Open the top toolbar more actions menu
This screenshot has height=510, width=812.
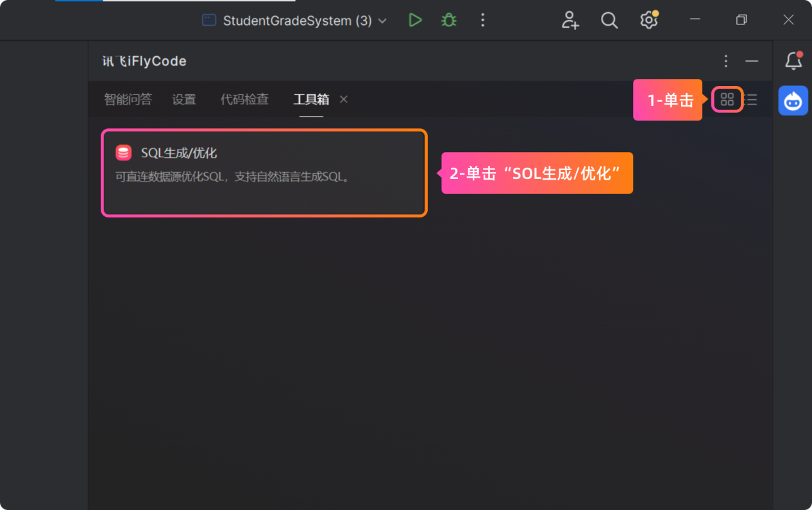click(483, 21)
